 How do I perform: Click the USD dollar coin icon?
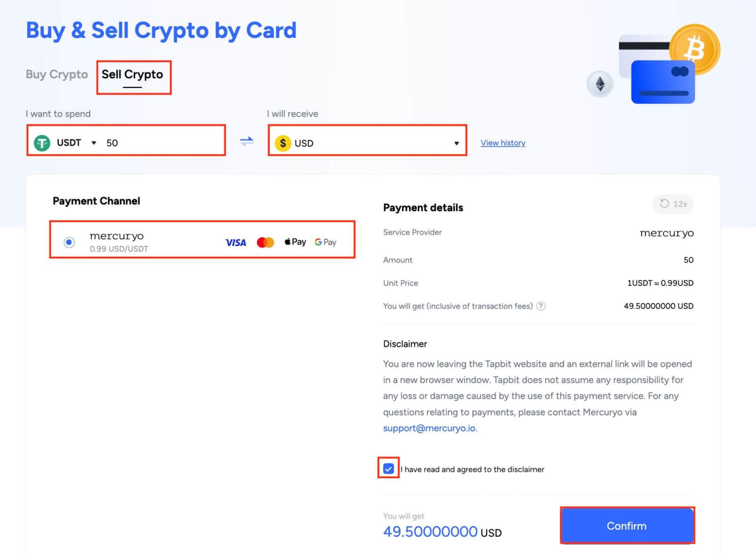click(x=283, y=143)
